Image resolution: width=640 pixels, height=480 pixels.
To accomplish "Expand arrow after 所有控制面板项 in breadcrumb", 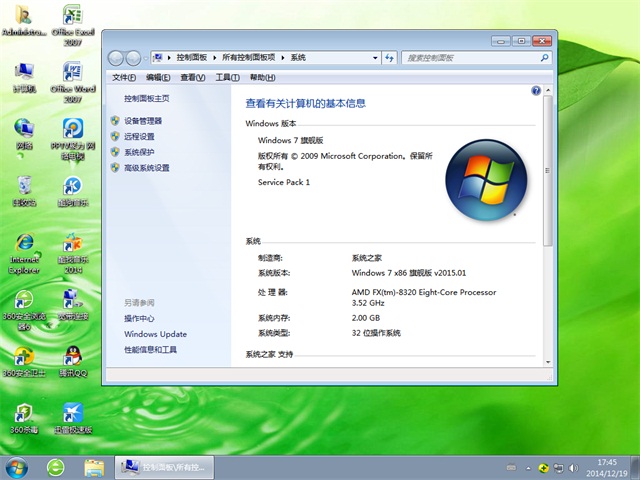I will click(283, 58).
